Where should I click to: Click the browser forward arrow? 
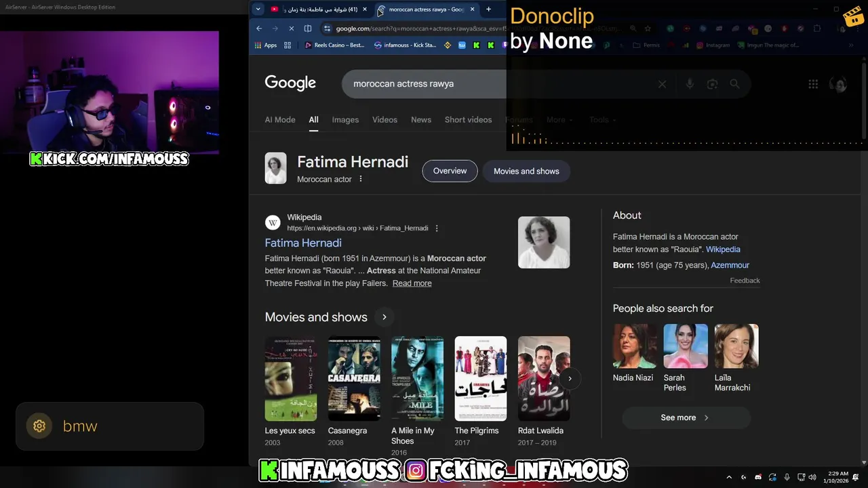tap(275, 28)
